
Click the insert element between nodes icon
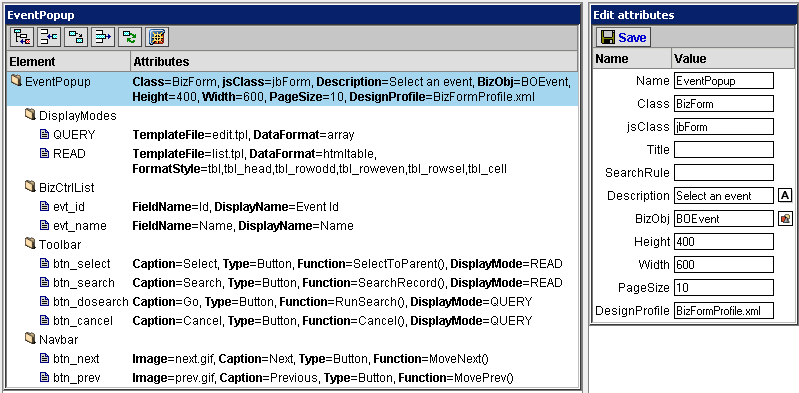(50, 38)
